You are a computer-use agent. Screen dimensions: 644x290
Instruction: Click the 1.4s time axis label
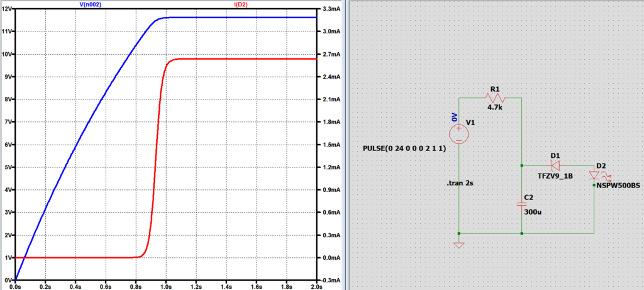[226, 286]
